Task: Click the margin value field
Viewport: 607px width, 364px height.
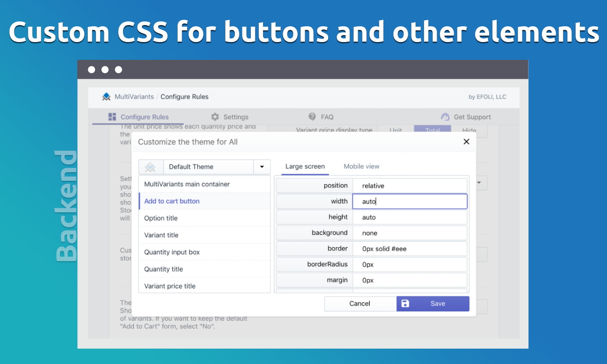Action: point(410,280)
